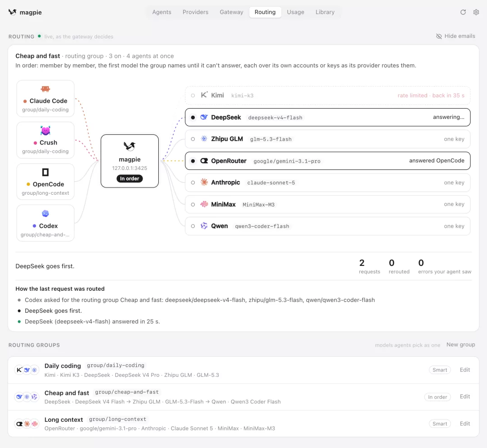The height and width of the screenshot is (448, 487).
Task: Click the Claude Code agent icon
Action: (46, 89)
